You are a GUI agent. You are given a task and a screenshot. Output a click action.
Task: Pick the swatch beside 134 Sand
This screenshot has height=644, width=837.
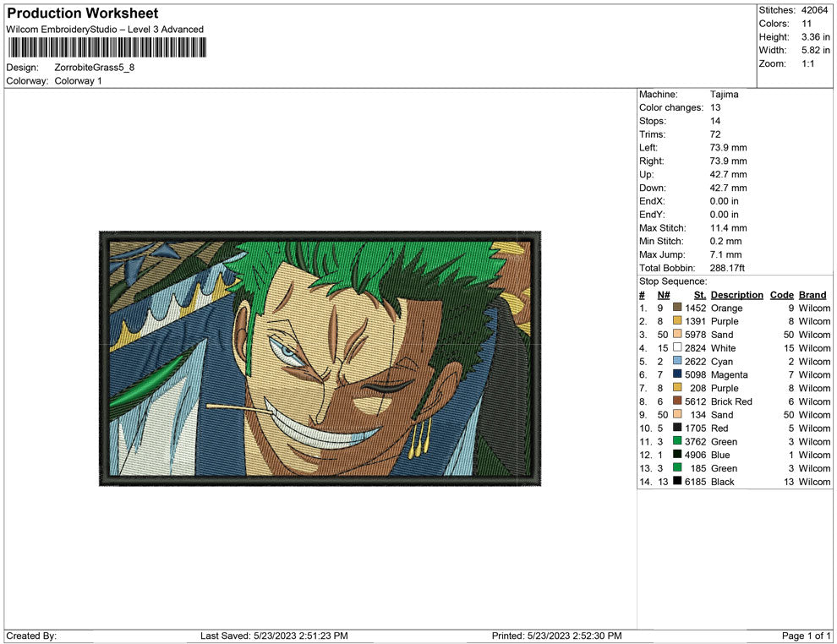click(677, 414)
